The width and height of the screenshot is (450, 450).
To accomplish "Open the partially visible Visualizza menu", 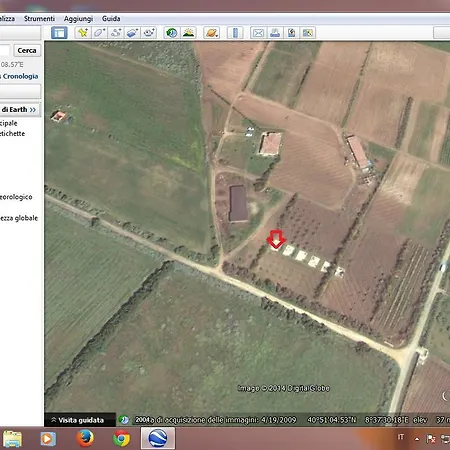I will [7, 19].
